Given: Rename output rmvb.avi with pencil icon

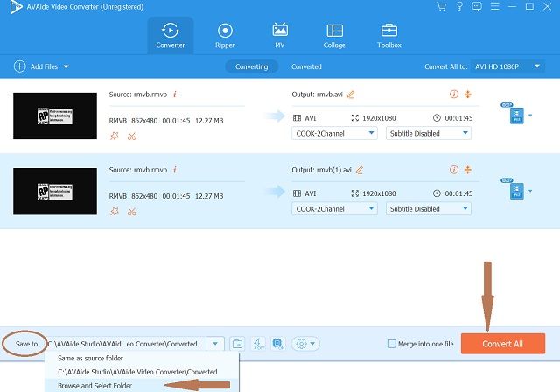Looking at the screenshot, I should pos(351,94).
